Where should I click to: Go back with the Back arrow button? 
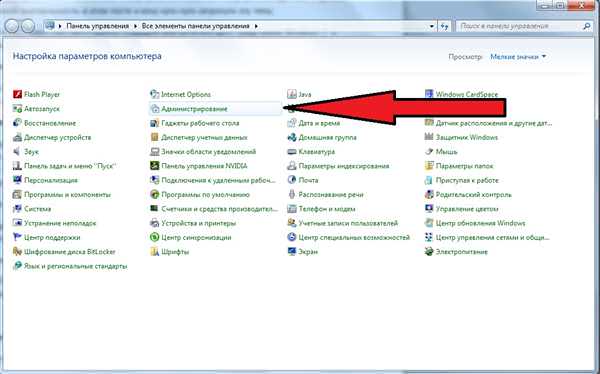tap(12, 26)
